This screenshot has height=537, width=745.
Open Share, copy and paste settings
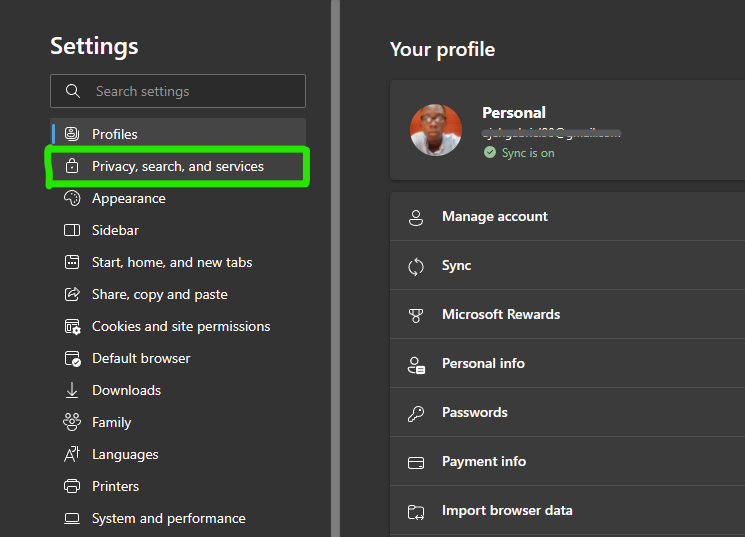(x=160, y=294)
